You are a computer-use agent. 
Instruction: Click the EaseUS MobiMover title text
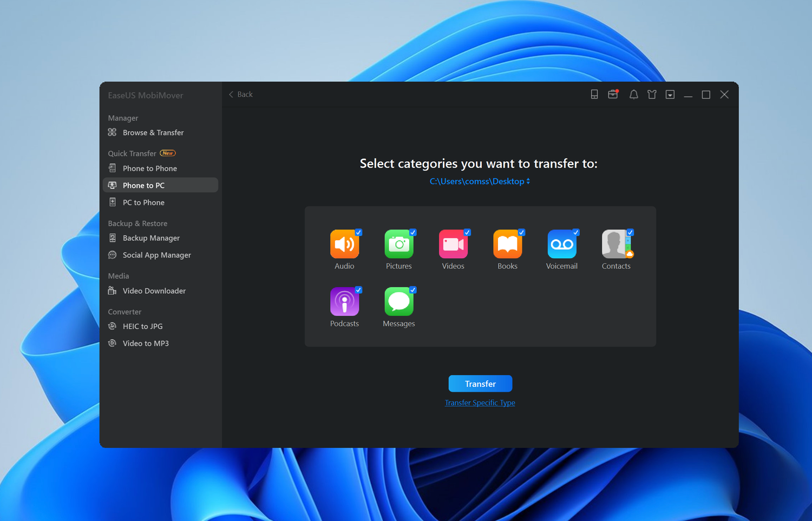click(x=146, y=95)
